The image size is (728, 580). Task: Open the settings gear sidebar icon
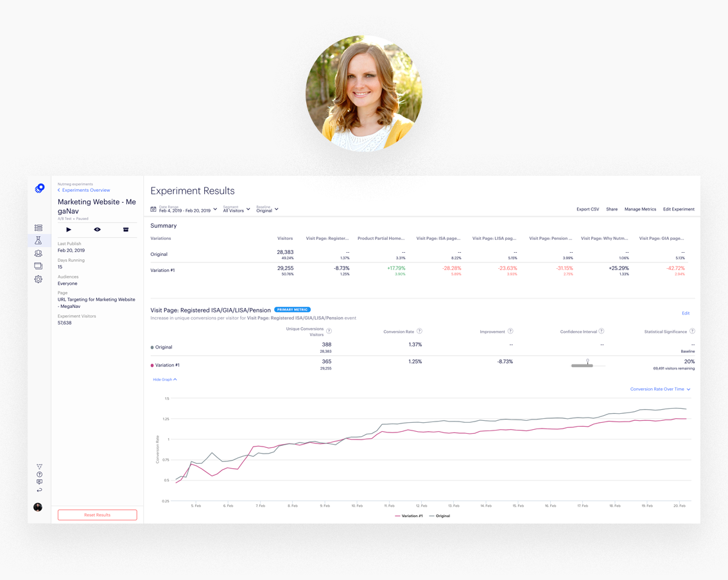(x=39, y=279)
